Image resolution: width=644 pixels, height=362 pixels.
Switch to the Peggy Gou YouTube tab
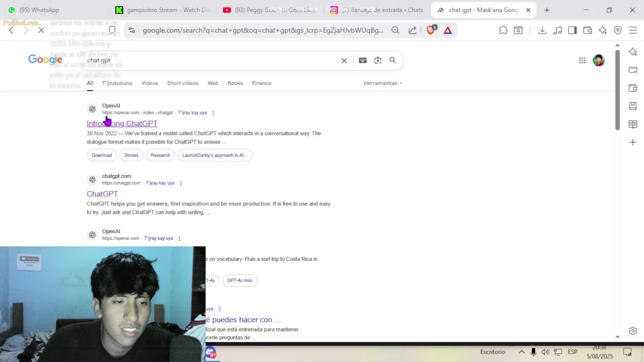point(269,10)
